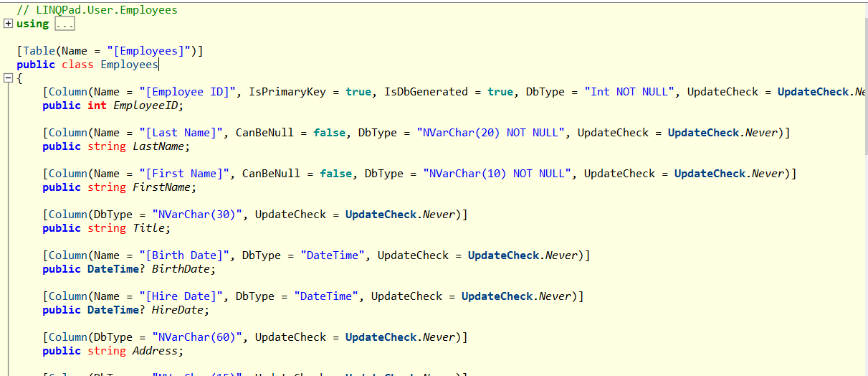The image size is (868, 376).
Task: Click the 'DateTime' string in Hire Date attribute
Action: pos(326,296)
